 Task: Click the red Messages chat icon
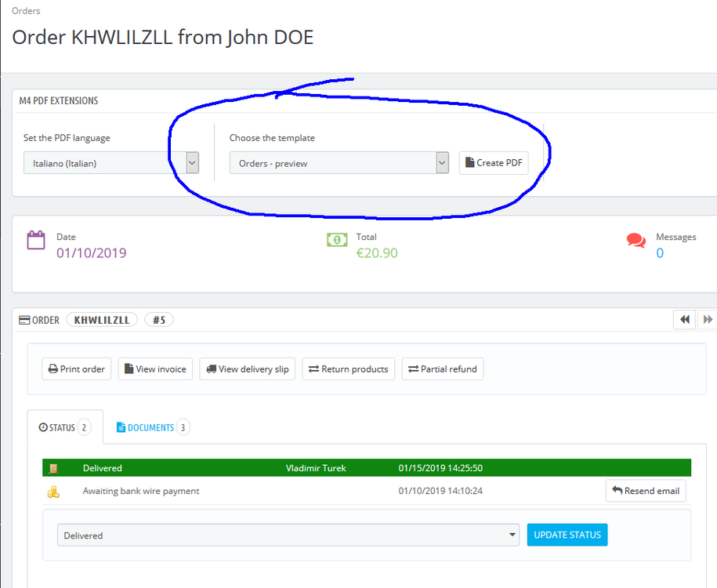click(636, 240)
